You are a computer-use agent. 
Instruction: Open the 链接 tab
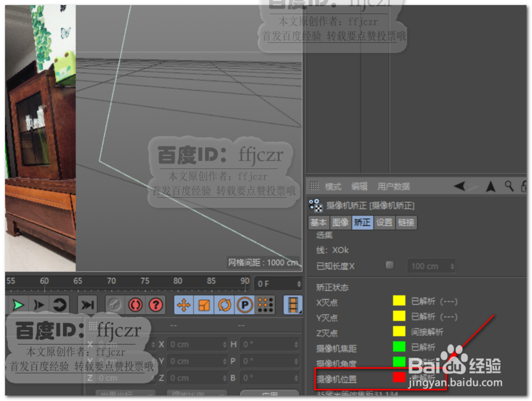point(406,223)
